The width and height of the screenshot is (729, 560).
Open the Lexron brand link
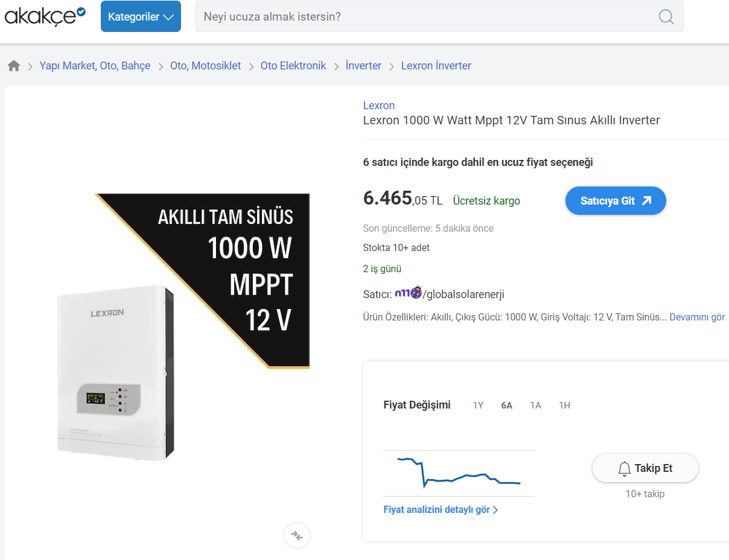379,106
